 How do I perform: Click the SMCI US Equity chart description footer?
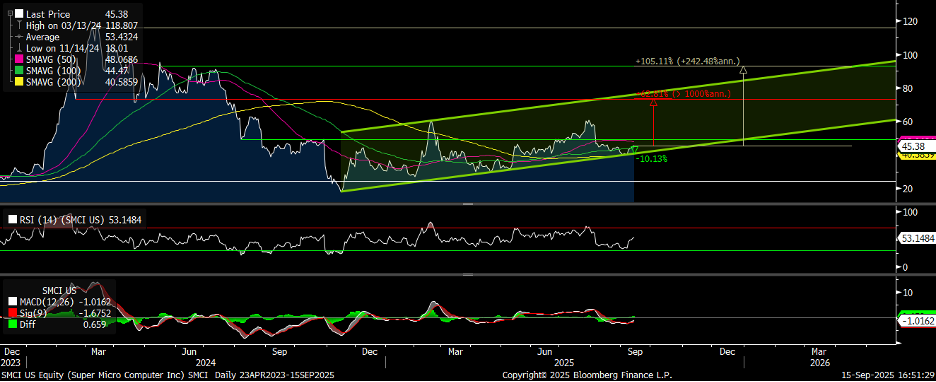pos(168,374)
